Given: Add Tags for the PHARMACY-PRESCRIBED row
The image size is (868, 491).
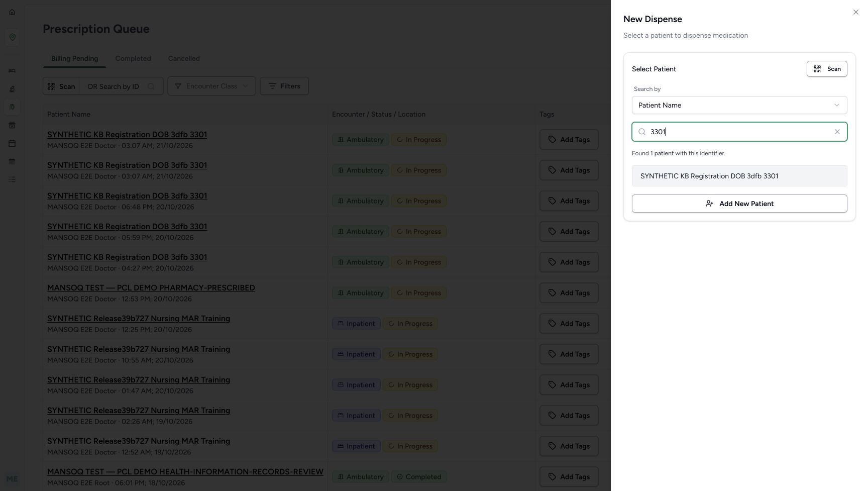Looking at the screenshot, I should pos(569,293).
